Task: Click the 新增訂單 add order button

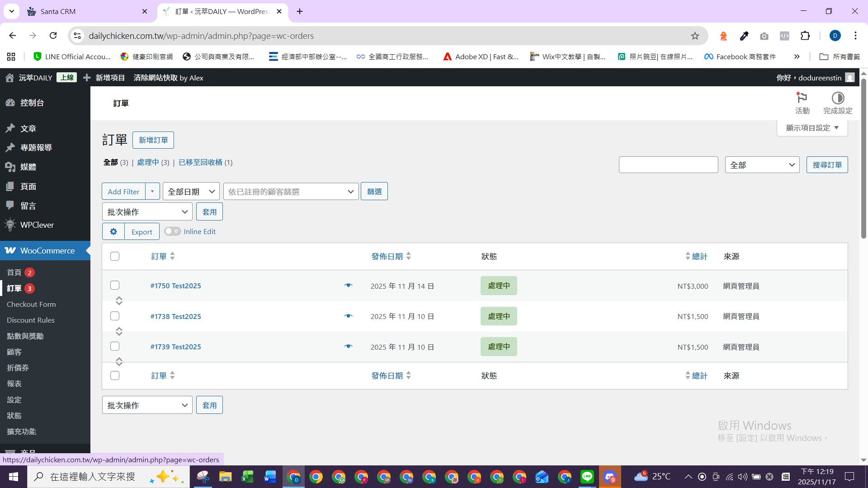Action: coord(153,140)
